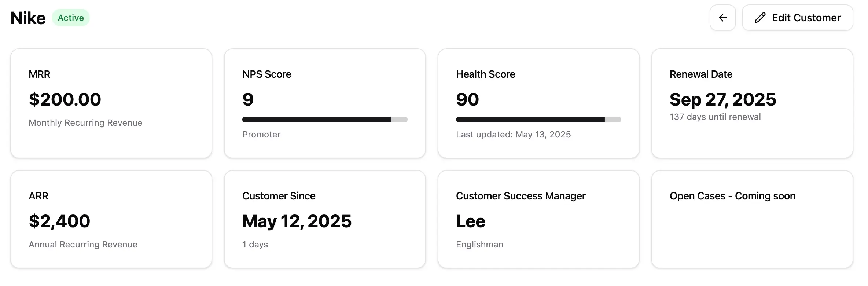Click the Sep 27, 2025 renewal date
Screen dimensions: 868x286
(x=723, y=99)
